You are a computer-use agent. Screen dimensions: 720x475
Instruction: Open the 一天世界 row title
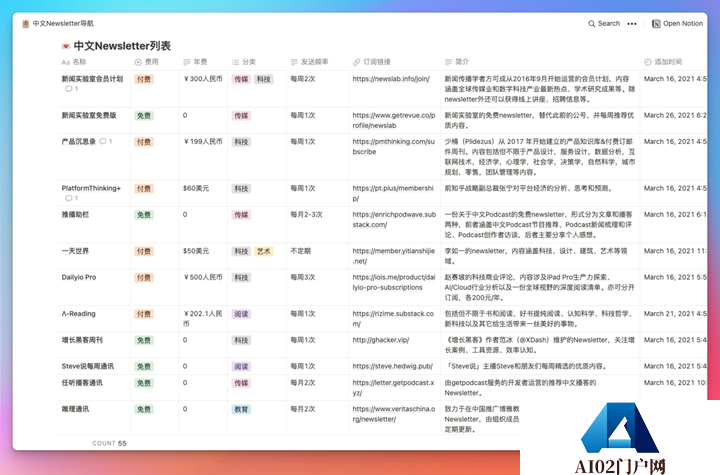pos(75,251)
